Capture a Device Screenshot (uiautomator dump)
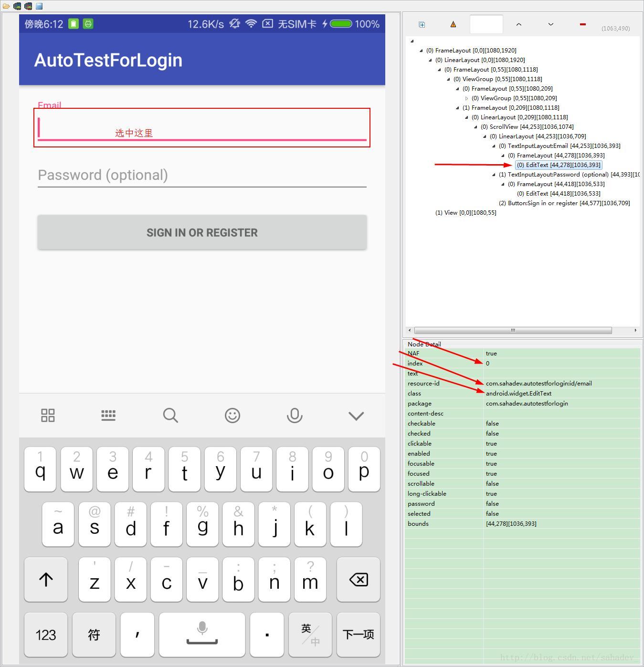 click(x=17, y=6)
